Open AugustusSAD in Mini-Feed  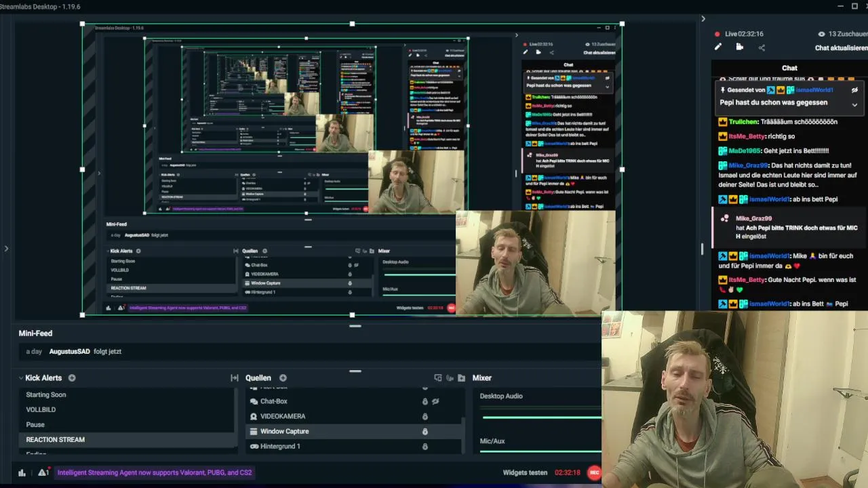[x=69, y=351]
